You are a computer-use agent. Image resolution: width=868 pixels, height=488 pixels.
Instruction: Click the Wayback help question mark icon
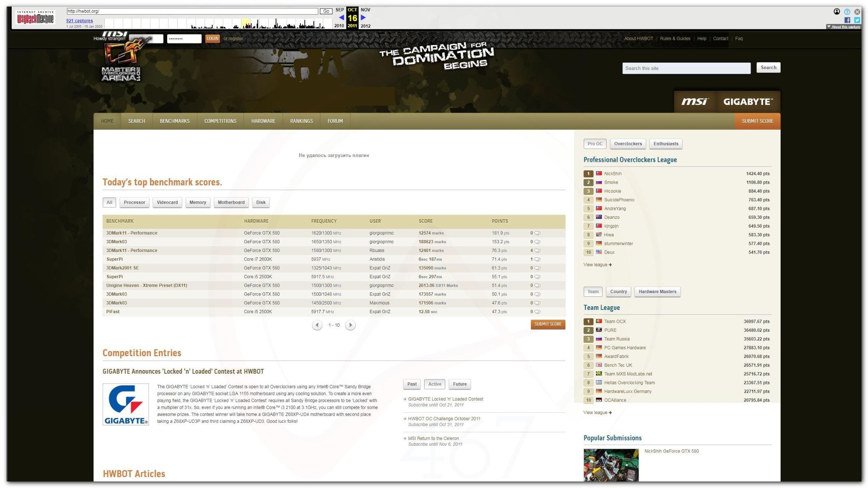[847, 12]
